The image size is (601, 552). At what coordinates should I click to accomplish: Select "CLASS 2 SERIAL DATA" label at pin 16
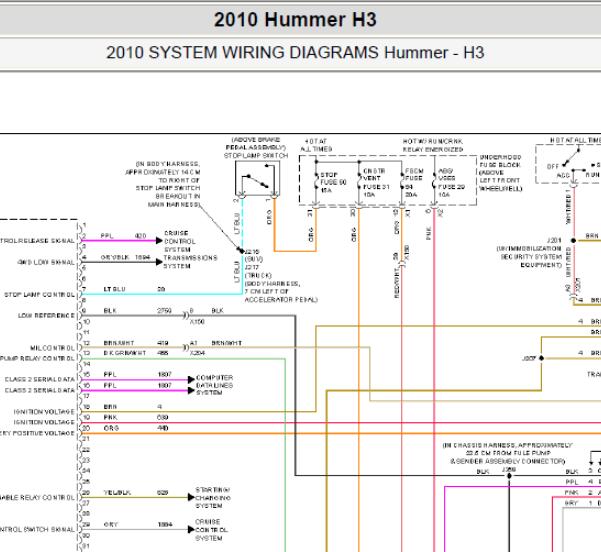tap(39, 390)
